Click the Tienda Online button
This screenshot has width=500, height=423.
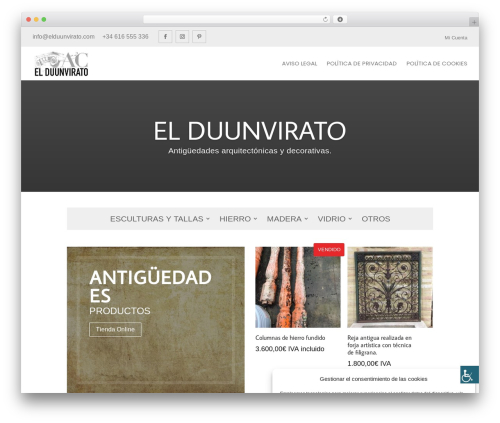(x=115, y=329)
